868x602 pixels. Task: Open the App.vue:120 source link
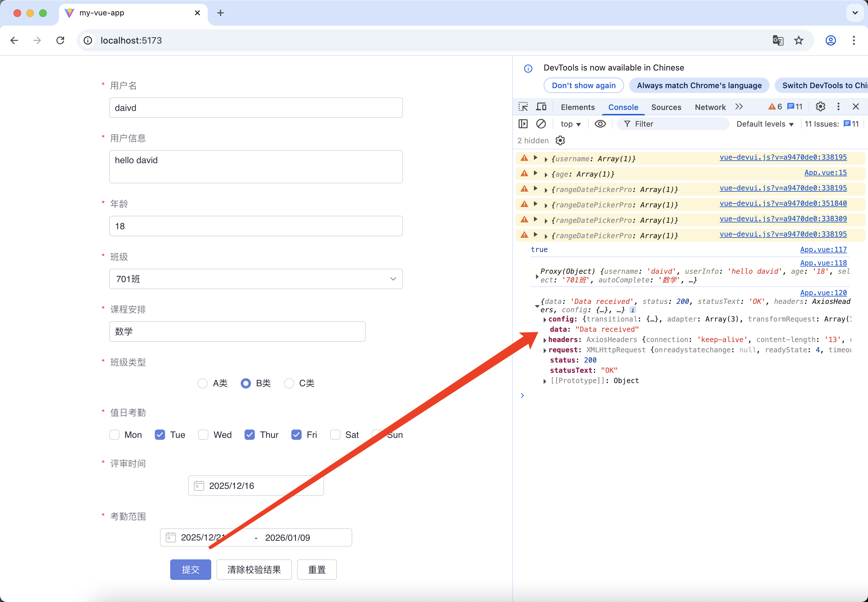point(823,293)
